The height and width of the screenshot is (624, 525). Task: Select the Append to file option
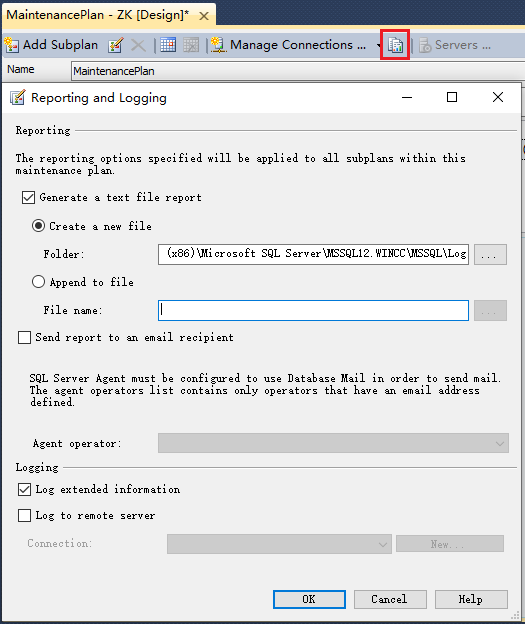click(x=38, y=282)
